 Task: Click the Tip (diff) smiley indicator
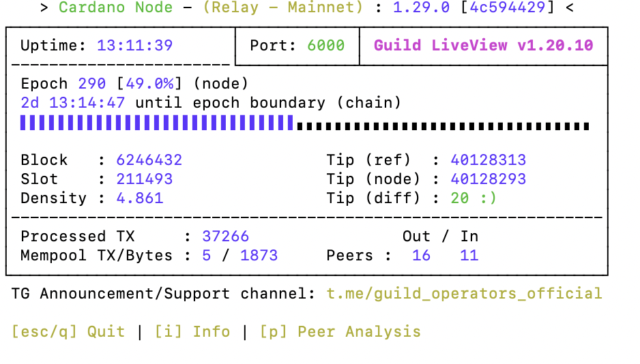pos(488,198)
